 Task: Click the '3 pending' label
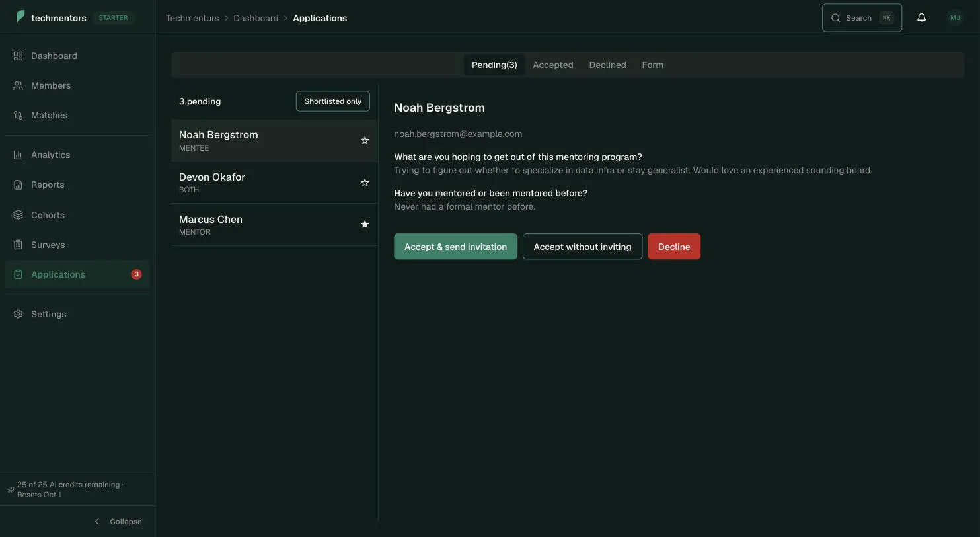200,101
